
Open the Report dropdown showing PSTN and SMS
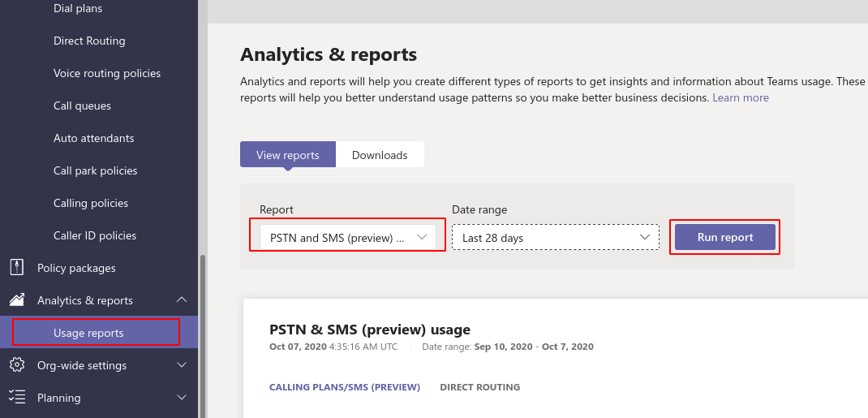(x=348, y=237)
